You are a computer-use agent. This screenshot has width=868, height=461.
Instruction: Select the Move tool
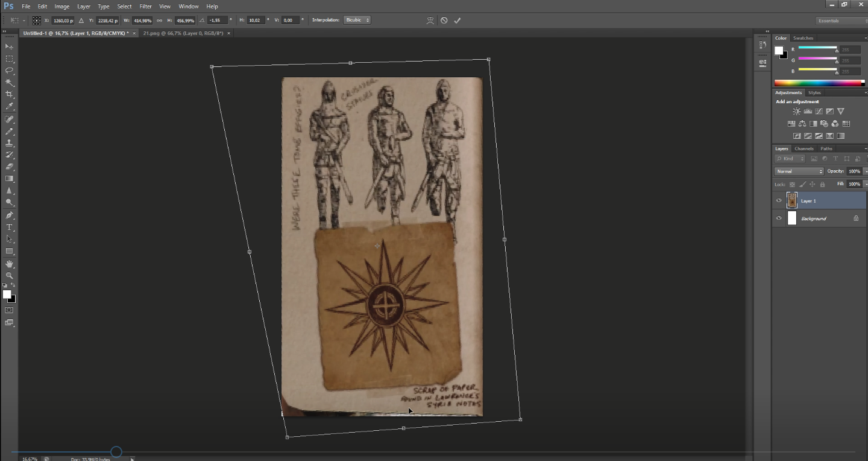(8, 46)
